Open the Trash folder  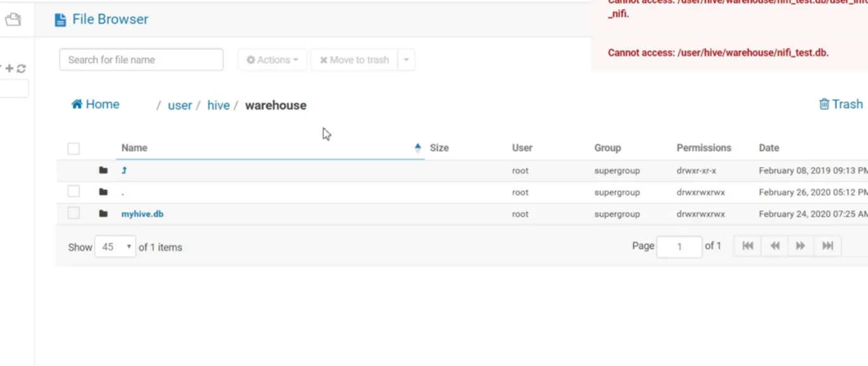point(841,104)
